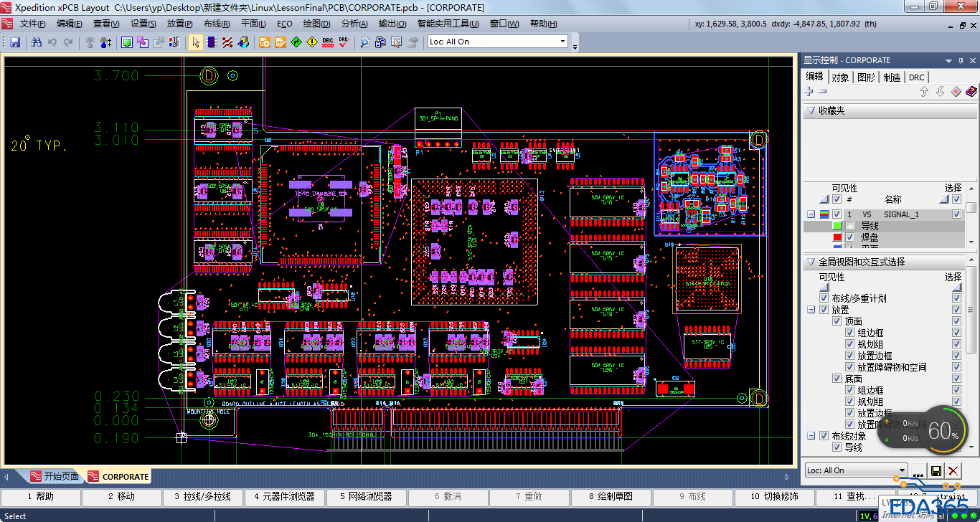Click the red 焊盘 color swatch
This screenshot has height=522, width=980.
(837, 237)
